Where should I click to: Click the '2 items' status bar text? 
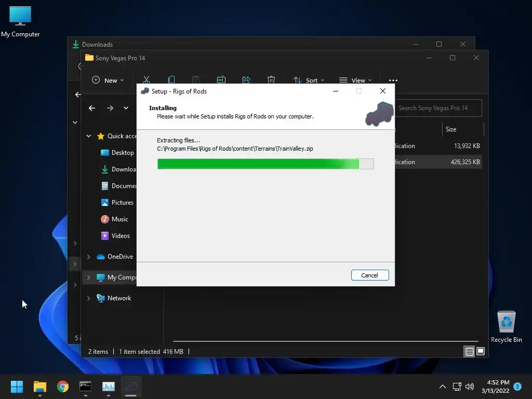coord(98,352)
